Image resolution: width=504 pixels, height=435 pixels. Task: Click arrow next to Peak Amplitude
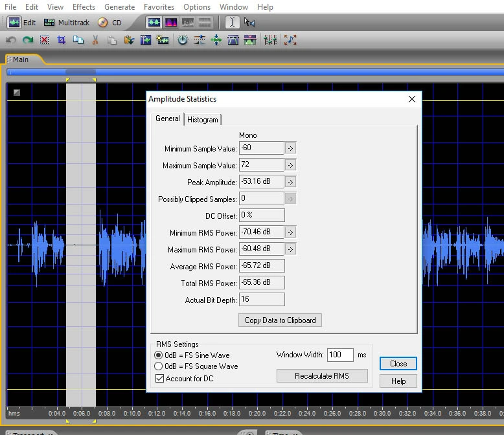pos(291,182)
